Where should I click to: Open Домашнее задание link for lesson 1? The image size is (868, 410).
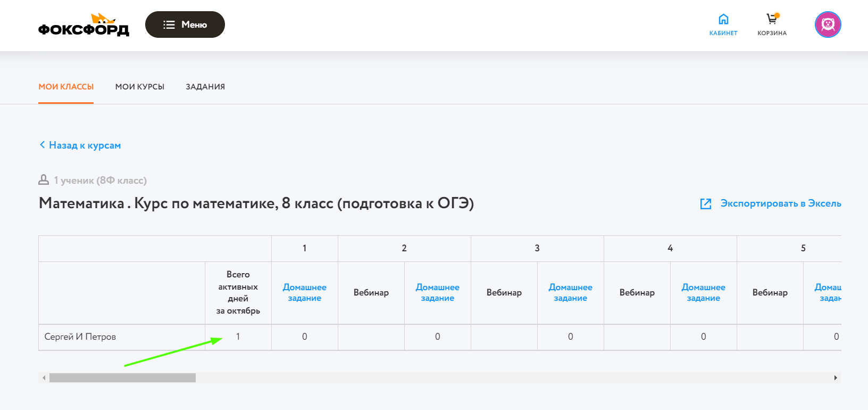[x=305, y=293]
